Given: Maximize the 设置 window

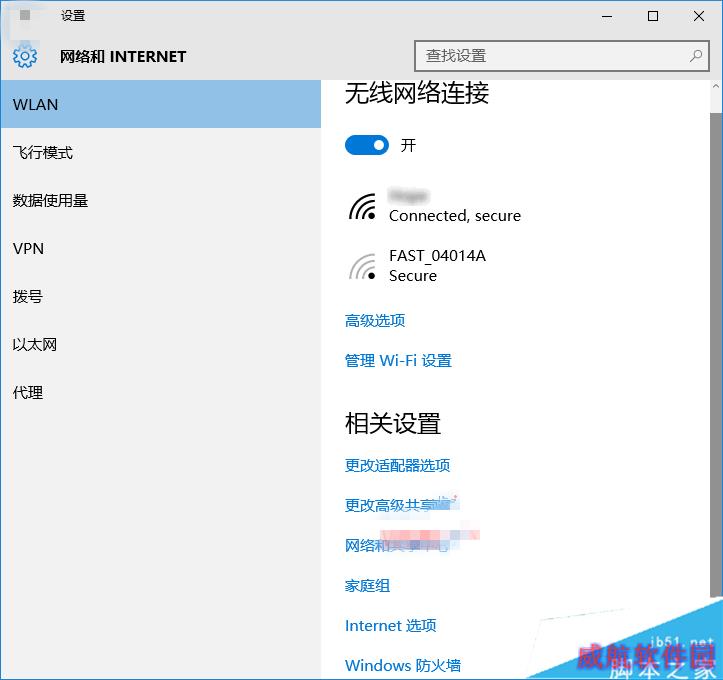Looking at the screenshot, I should click(x=653, y=16).
